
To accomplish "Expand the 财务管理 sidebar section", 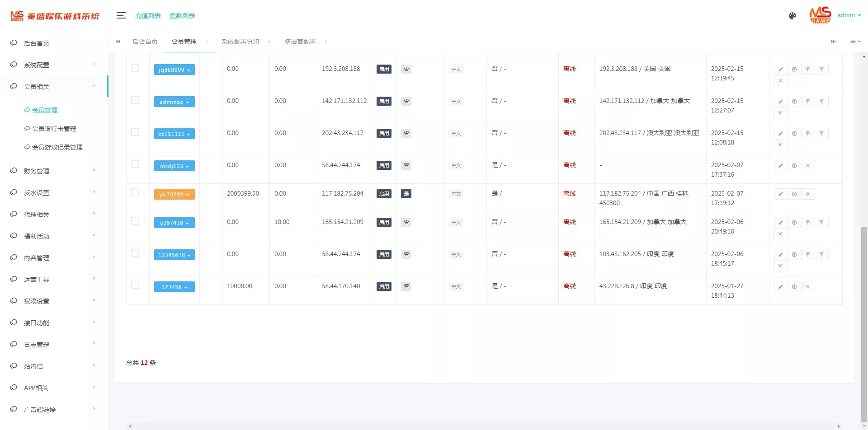I will pos(36,171).
